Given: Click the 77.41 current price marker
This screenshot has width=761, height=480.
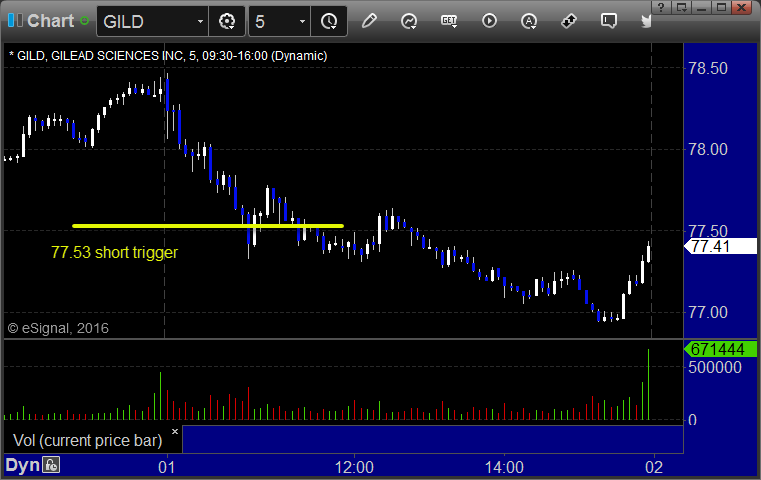Looking at the screenshot, I should point(720,246).
